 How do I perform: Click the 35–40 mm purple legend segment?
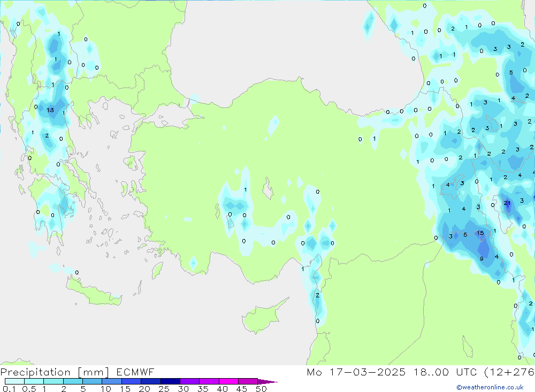tap(209, 381)
